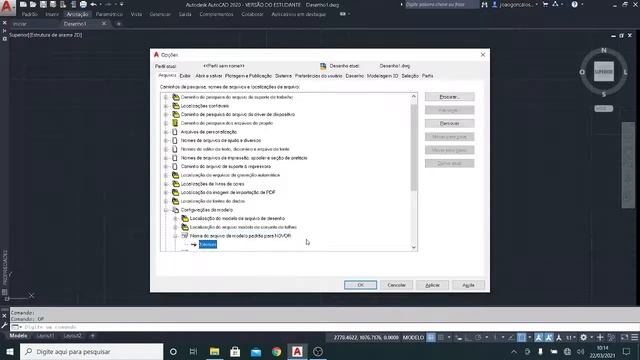Click the Save icon in quick access toolbar
Viewport: 640px width, 360px height.
pos(43,4)
